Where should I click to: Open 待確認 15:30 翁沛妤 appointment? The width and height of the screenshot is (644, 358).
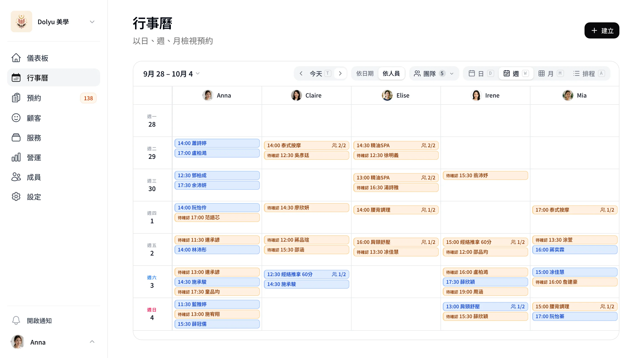point(485,175)
